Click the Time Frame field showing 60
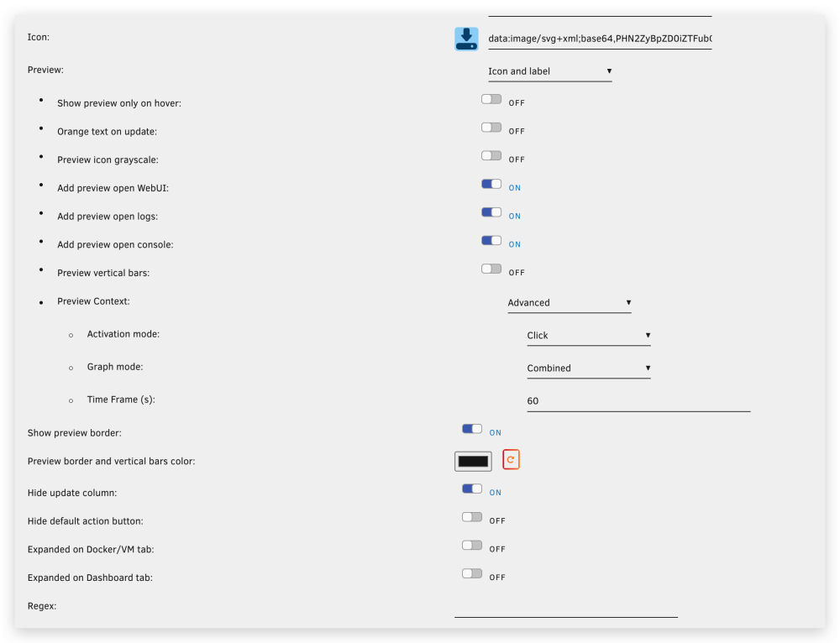The height and width of the screenshot is (643, 840). coord(638,401)
